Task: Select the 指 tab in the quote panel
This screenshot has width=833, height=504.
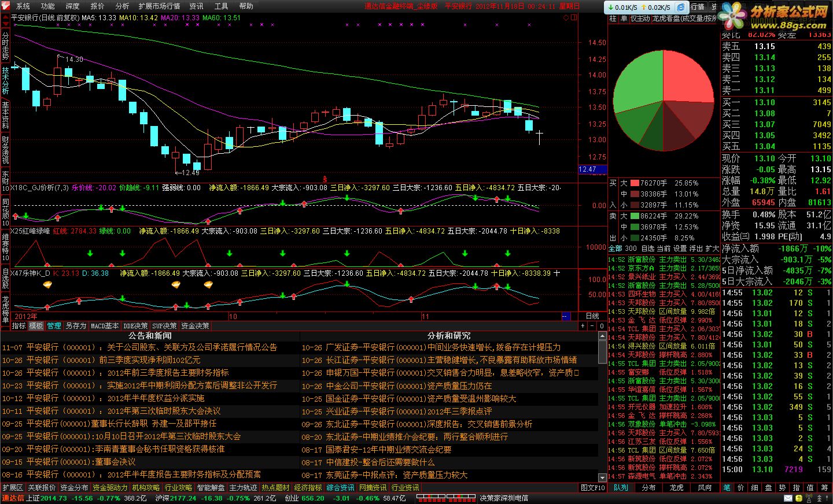Action: 797,488
